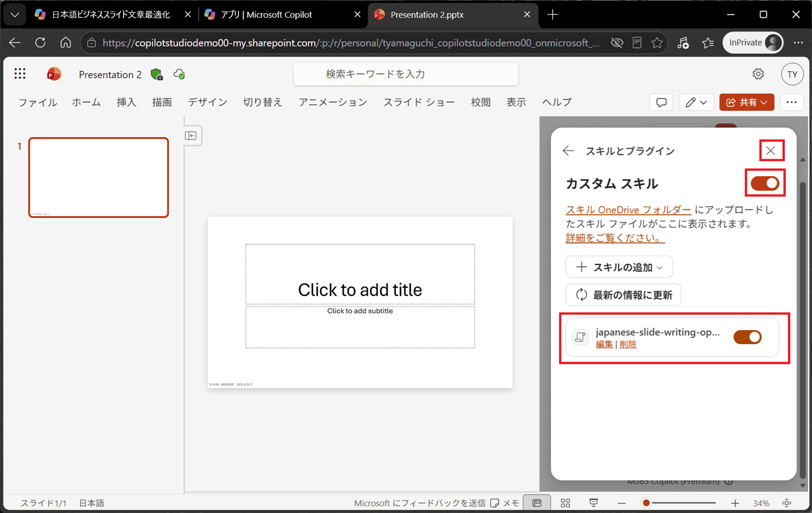Click the 最新の情報に更新 refresh button
This screenshot has height=513, width=812.
(623, 295)
